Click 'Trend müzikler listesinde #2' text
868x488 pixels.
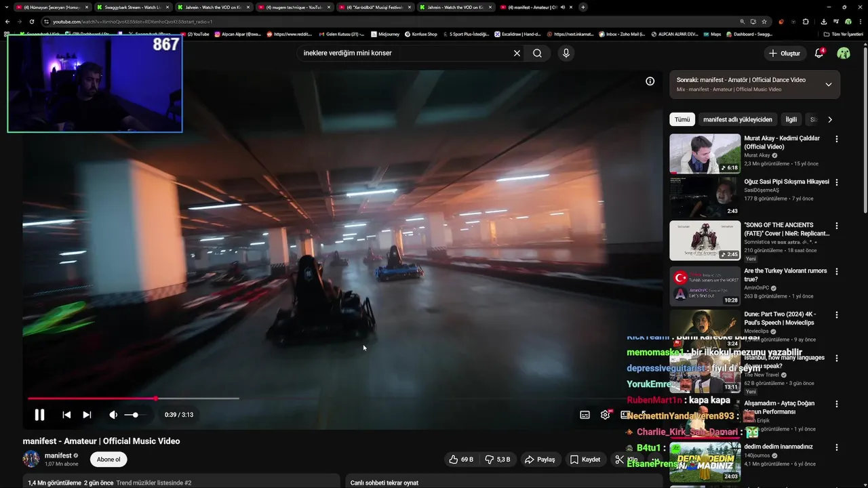pyautogui.click(x=154, y=483)
